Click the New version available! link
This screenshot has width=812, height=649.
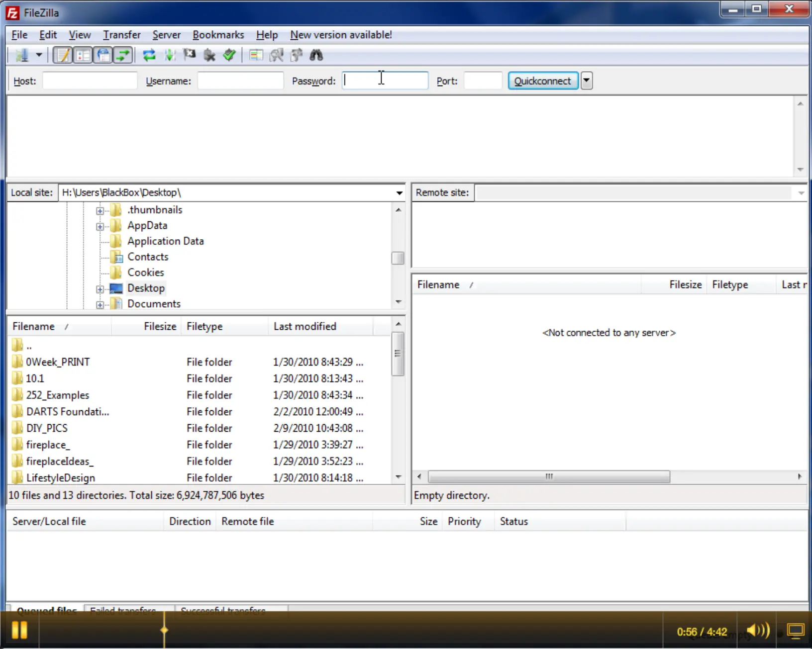click(x=341, y=35)
